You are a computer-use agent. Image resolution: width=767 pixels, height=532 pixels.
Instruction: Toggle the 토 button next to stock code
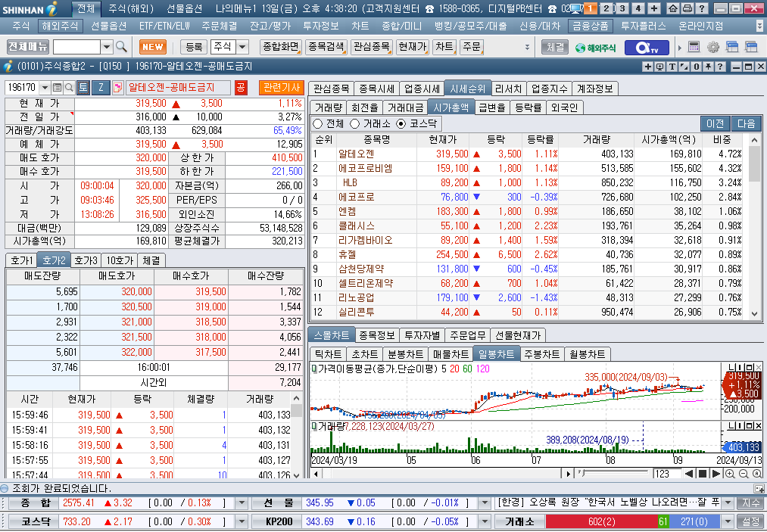tap(83, 88)
